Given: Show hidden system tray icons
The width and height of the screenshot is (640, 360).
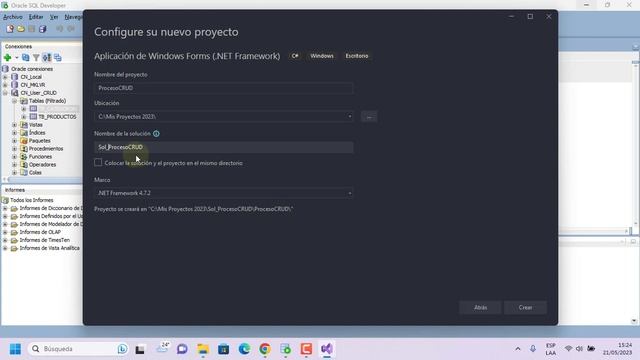Looking at the screenshot, I should point(518,349).
